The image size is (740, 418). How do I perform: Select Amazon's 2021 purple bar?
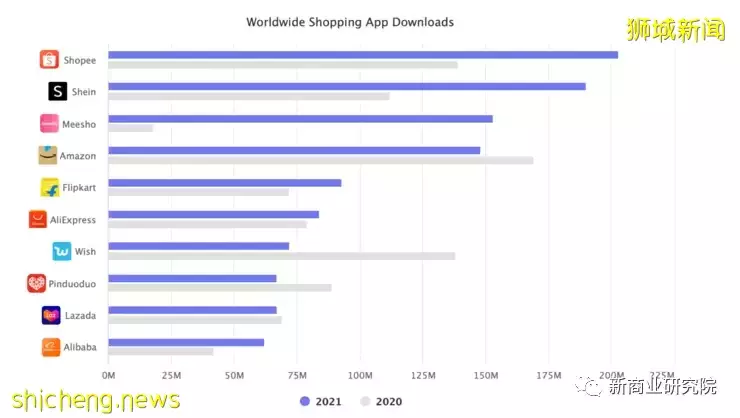pos(294,150)
